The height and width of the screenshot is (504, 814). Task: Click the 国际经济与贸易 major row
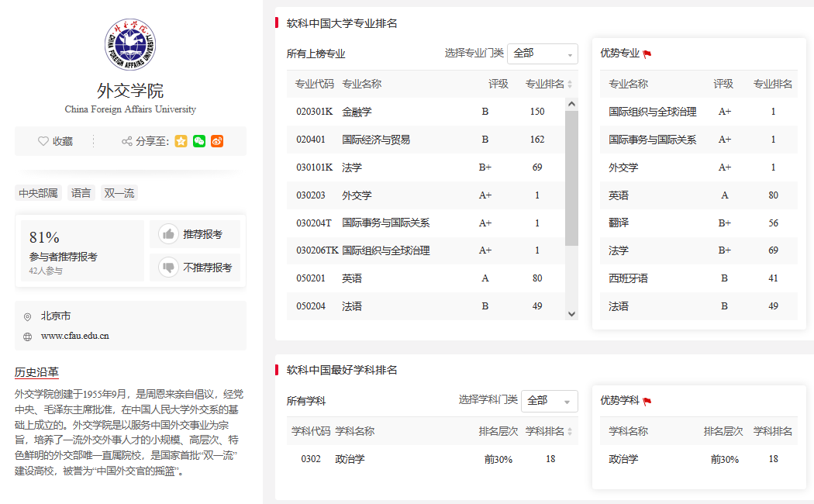point(425,140)
